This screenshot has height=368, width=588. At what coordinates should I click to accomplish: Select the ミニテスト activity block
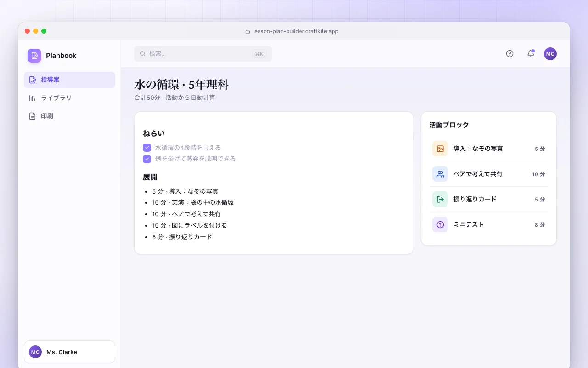click(x=489, y=224)
